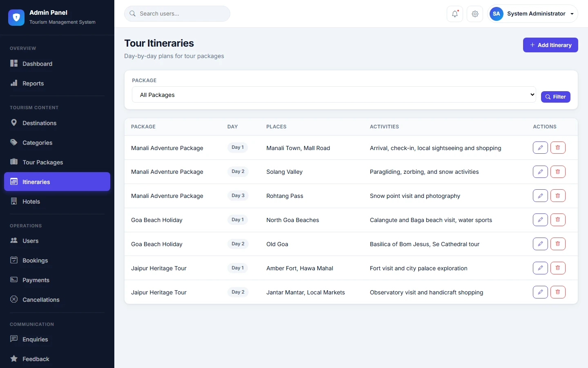Open the Package filter dropdown
588x368 pixels.
tap(334, 94)
